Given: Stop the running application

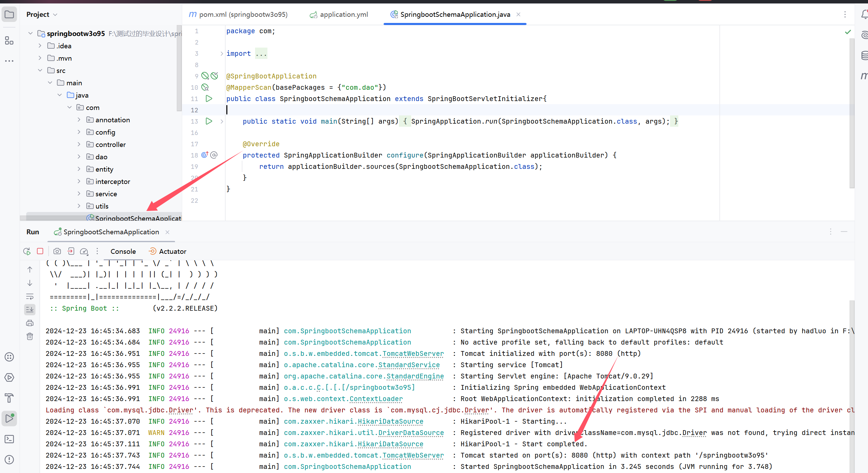Looking at the screenshot, I should click(40, 251).
